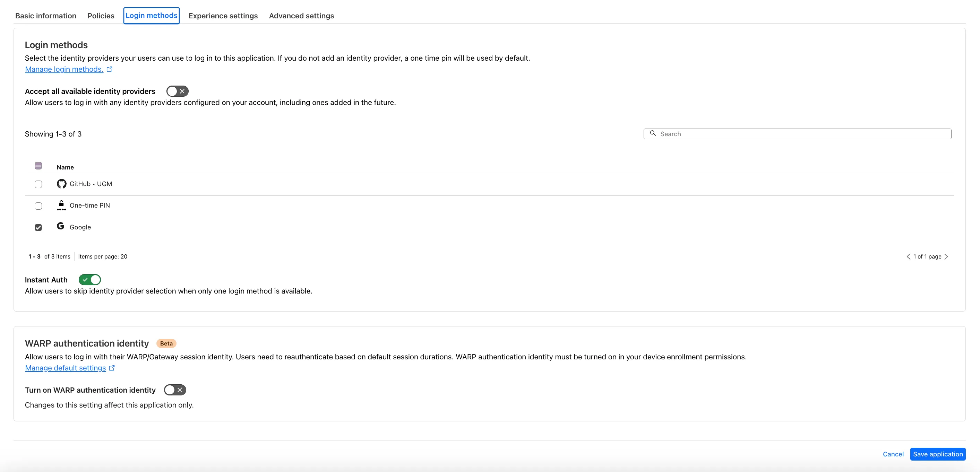980x472 pixels.
Task: Click the One-time PIN lock icon
Action: (61, 205)
